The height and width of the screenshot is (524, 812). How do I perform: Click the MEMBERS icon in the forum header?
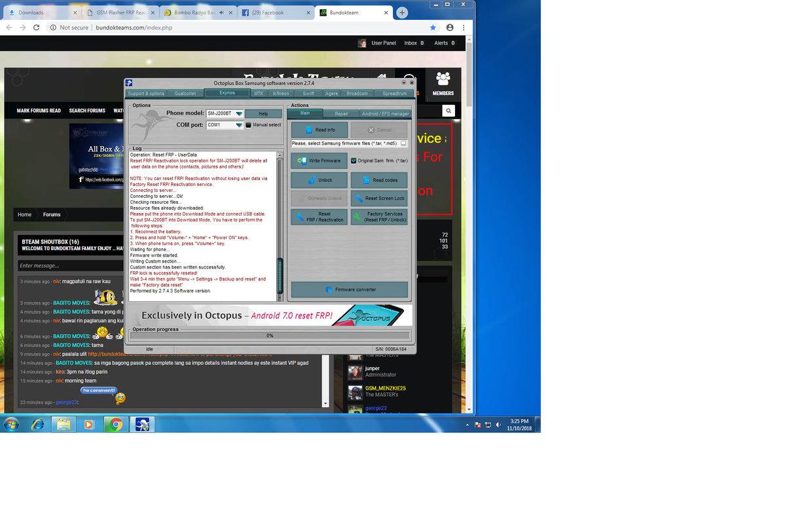pos(443,84)
